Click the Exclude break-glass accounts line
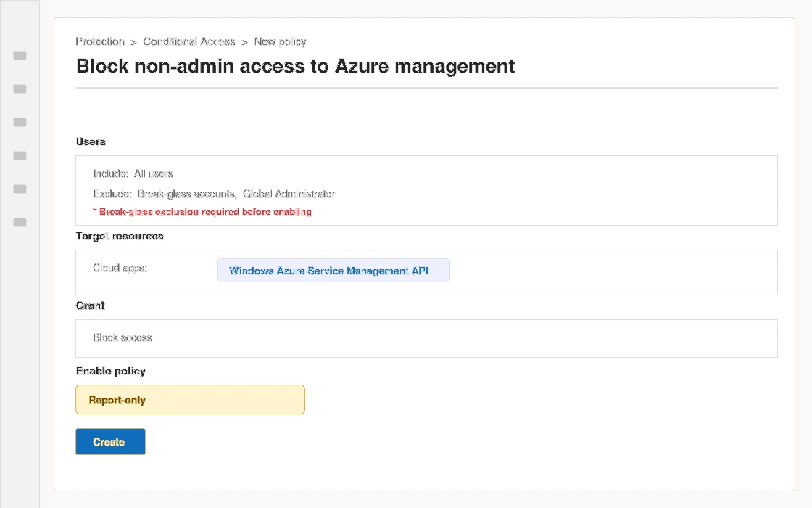The height and width of the screenshot is (508, 812). [x=214, y=194]
